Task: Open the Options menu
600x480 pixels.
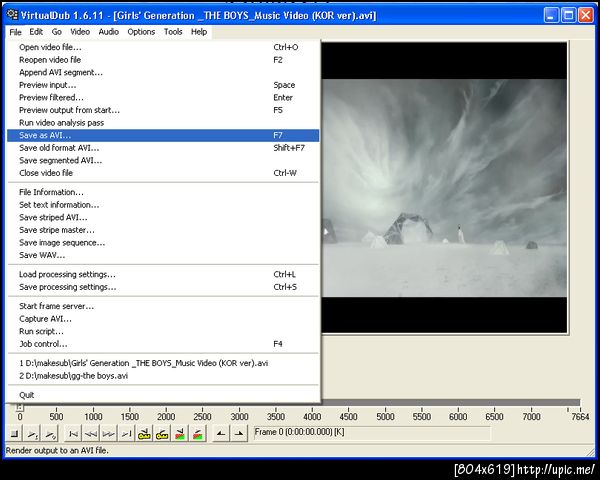Action: [141, 32]
